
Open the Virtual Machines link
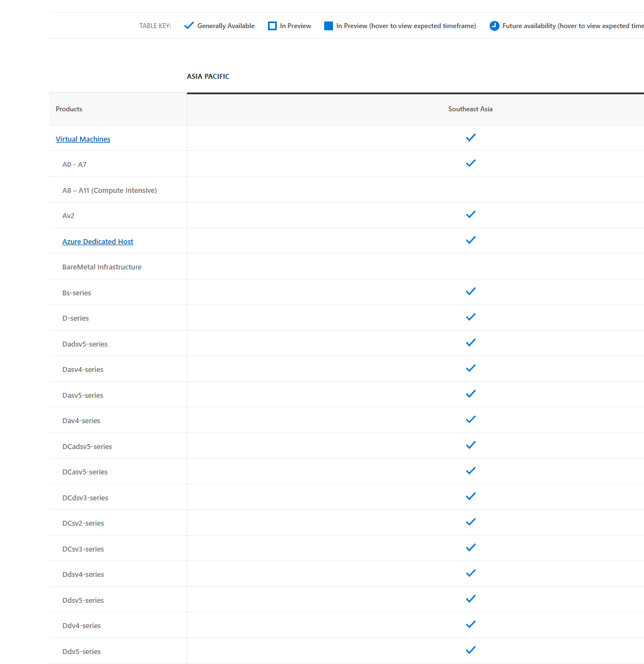coord(83,139)
